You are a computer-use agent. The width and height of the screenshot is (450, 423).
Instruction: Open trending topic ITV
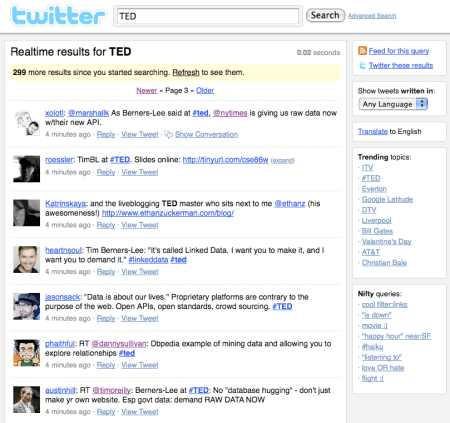tap(367, 168)
